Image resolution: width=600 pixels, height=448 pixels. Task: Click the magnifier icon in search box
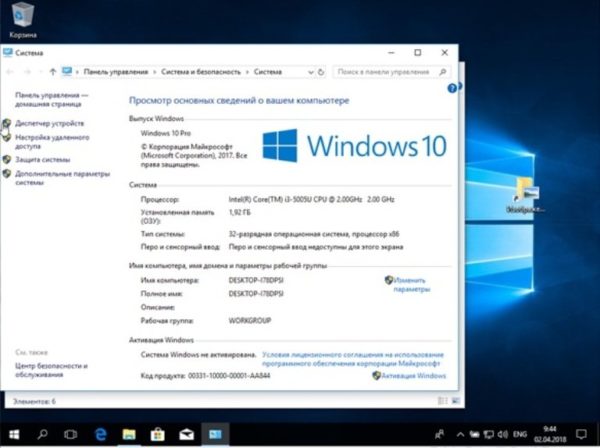tap(443, 72)
